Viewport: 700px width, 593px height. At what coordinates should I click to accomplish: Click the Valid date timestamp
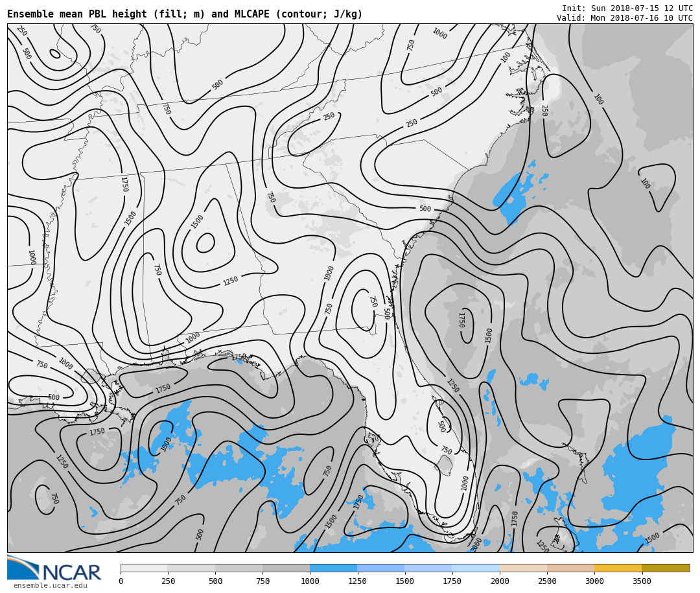(624, 18)
